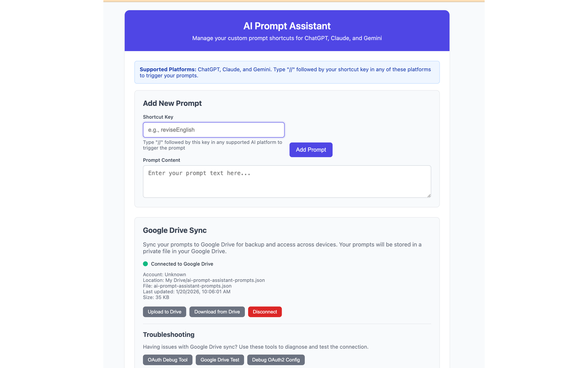
Task: Click the Google Drive Sync heading
Action: click(175, 230)
